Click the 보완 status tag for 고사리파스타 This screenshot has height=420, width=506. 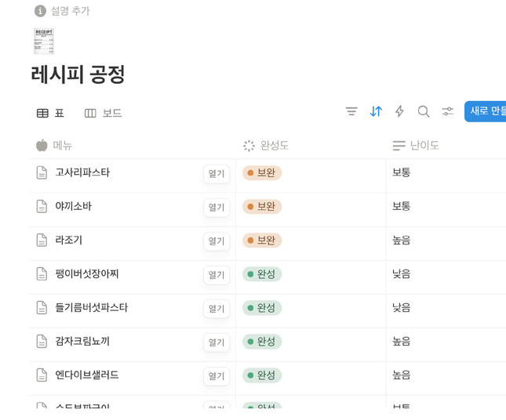262,173
